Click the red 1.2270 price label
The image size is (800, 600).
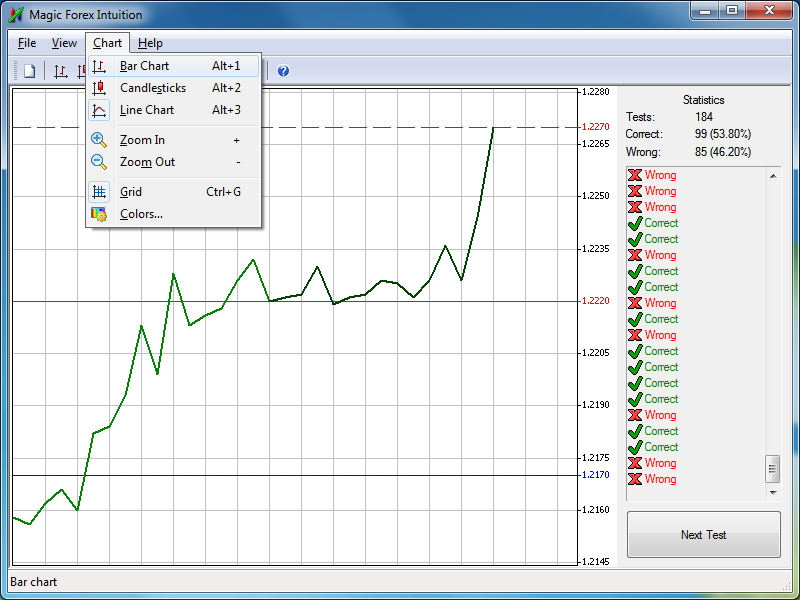point(595,127)
